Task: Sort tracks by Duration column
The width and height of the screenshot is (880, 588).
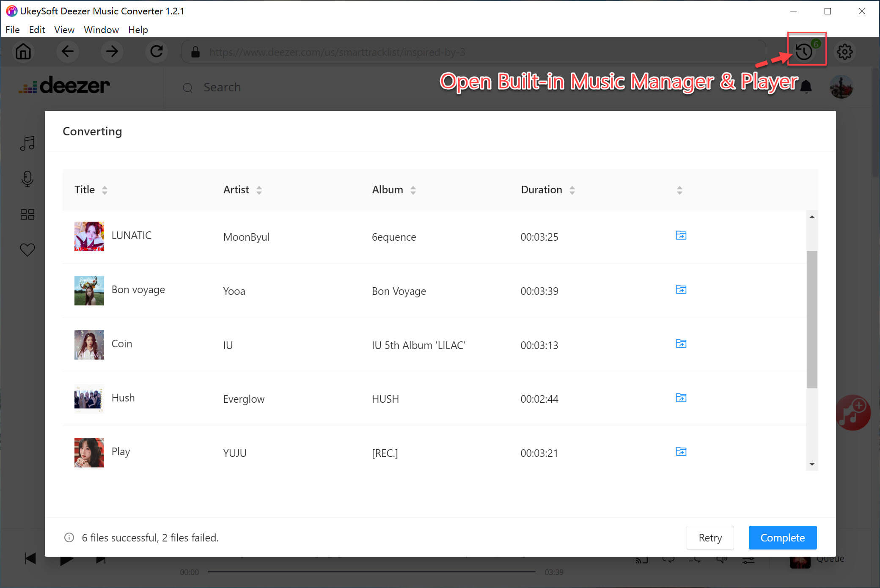Action: tap(572, 190)
